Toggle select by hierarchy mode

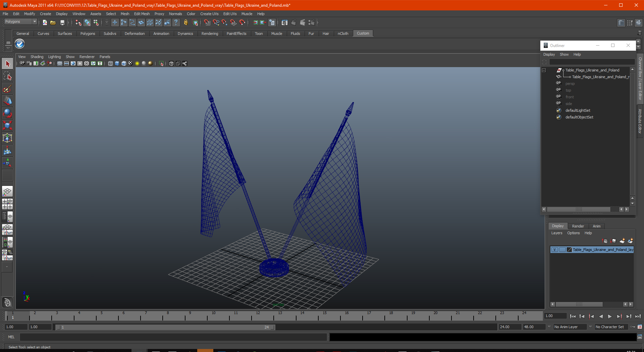click(x=78, y=22)
